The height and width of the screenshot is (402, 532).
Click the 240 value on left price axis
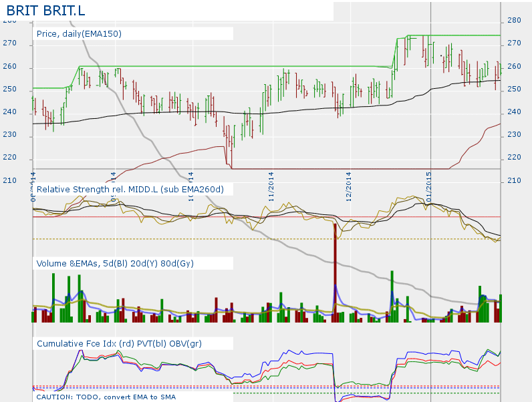point(9,112)
